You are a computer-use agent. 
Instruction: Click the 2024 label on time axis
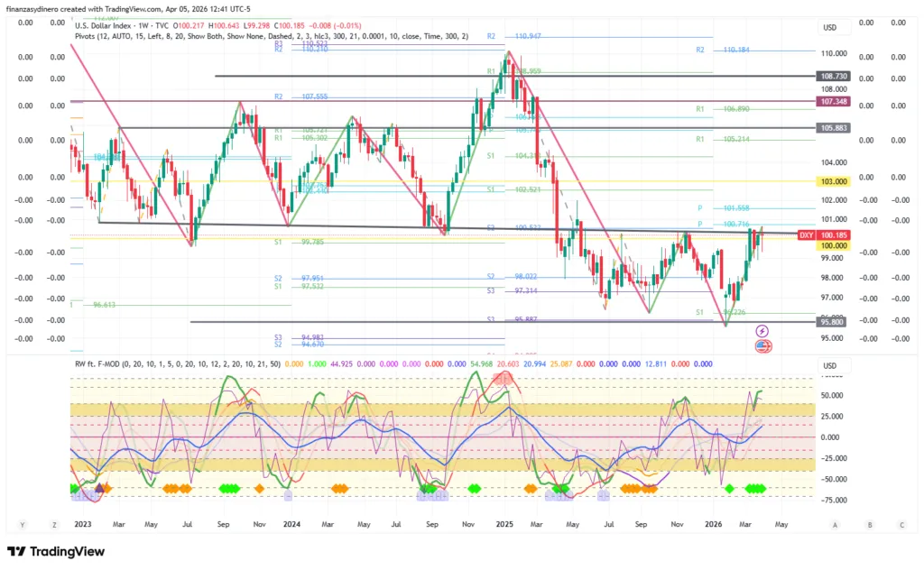pyautogui.click(x=291, y=523)
